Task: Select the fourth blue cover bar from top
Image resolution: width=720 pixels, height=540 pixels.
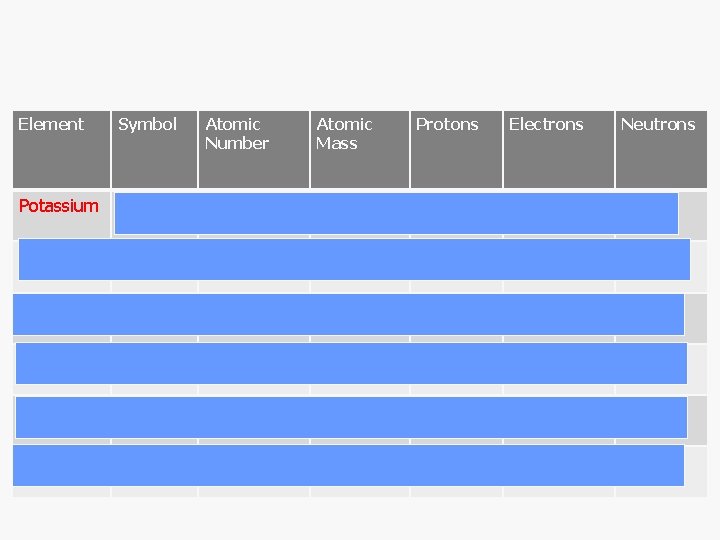Action: point(351,363)
